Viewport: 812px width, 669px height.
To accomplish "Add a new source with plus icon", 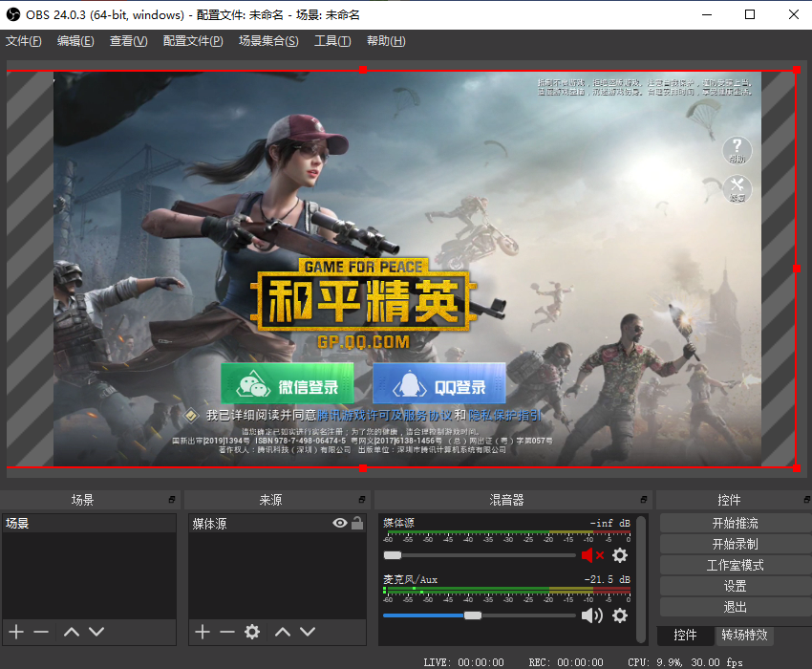I will click(203, 632).
